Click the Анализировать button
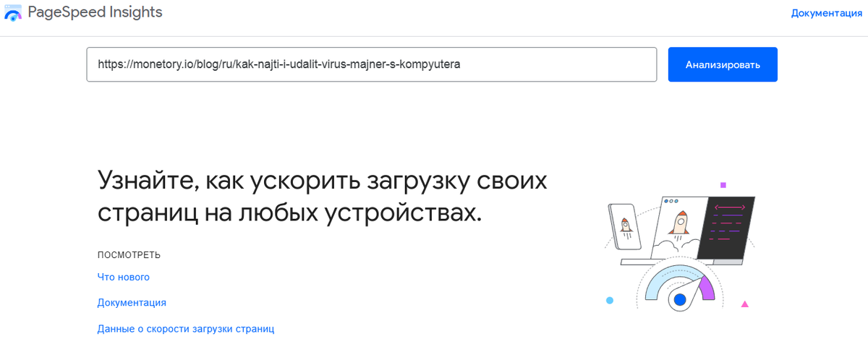 point(723,64)
